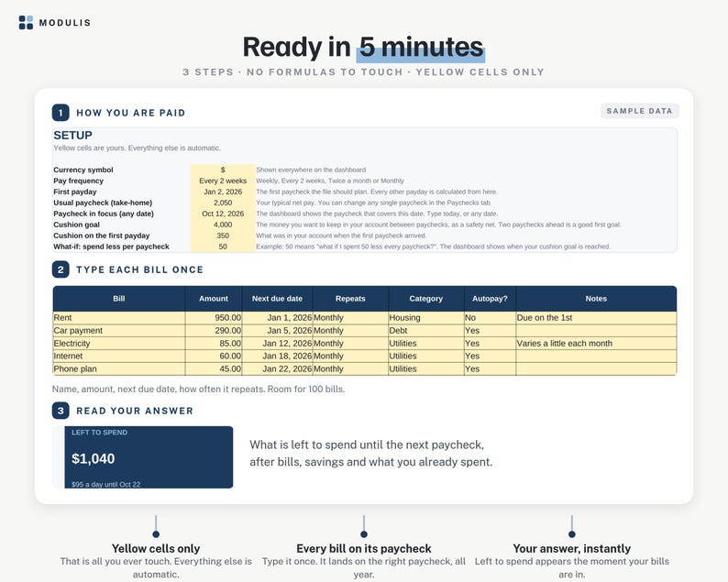Select the What-if '50' value cell
The height and width of the screenshot is (582, 728).
[x=223, y=247]
